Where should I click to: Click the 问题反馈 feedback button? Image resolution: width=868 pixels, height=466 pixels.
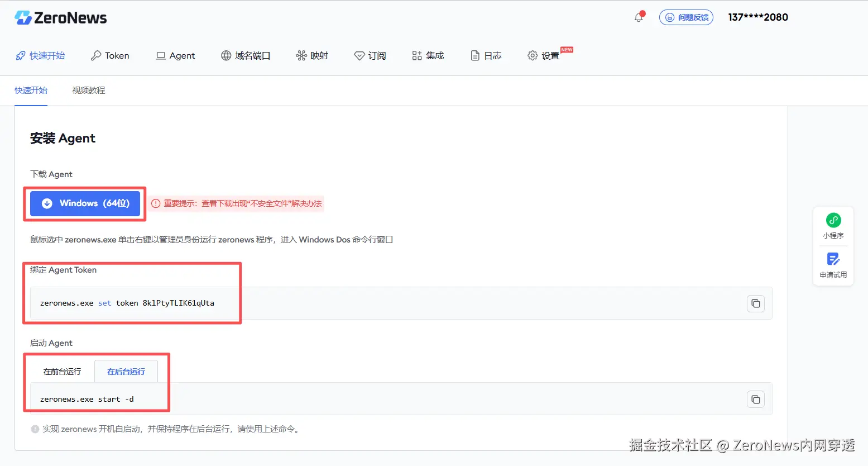(686, 17)
